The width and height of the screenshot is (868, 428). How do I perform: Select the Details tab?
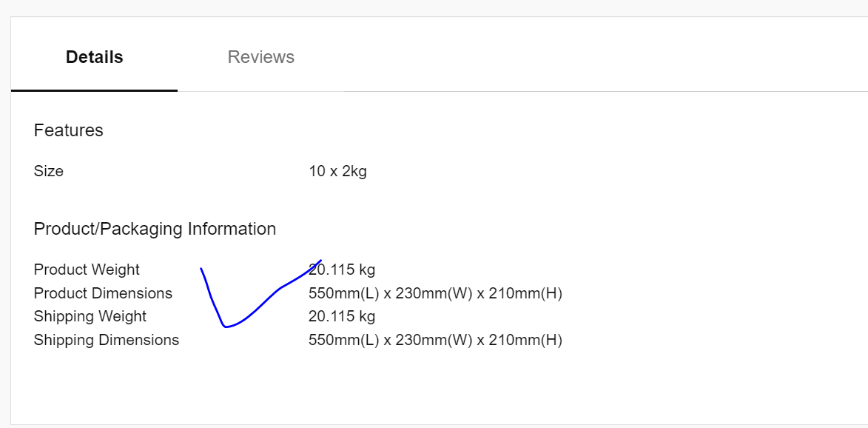pos(94,57)
